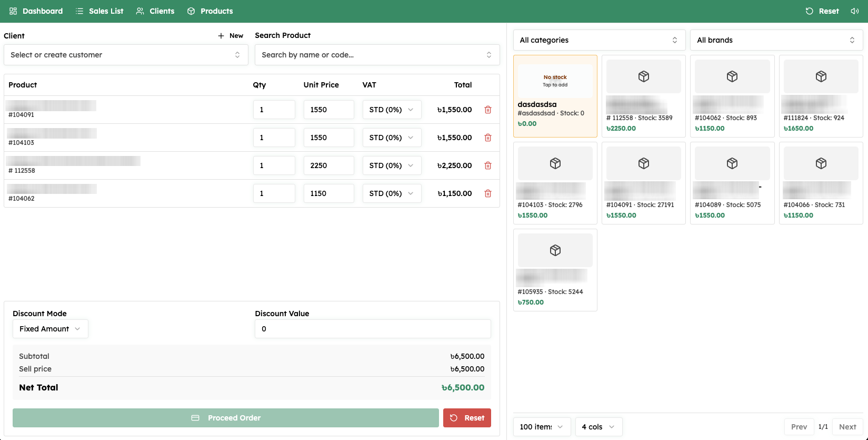Click the 1/1 page indicator
Viewport: 868px width, 440px height.
pyautogui.click(x=823, y=427)
